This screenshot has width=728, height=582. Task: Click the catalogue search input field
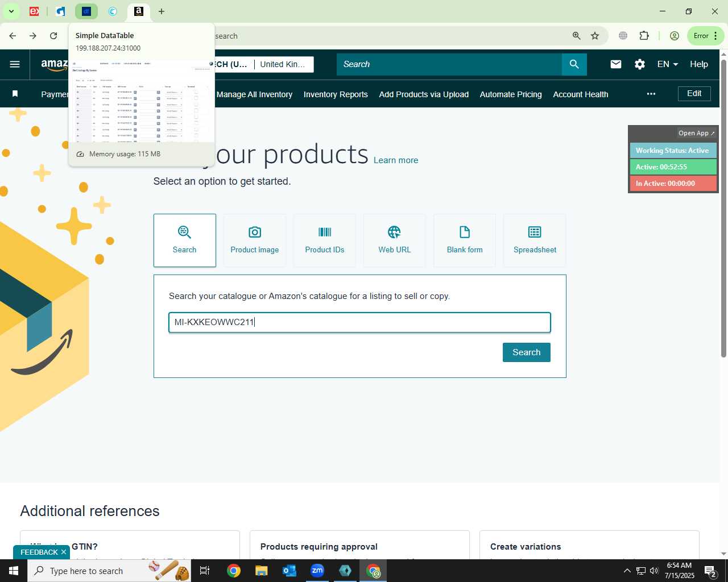tap(359, 322)
